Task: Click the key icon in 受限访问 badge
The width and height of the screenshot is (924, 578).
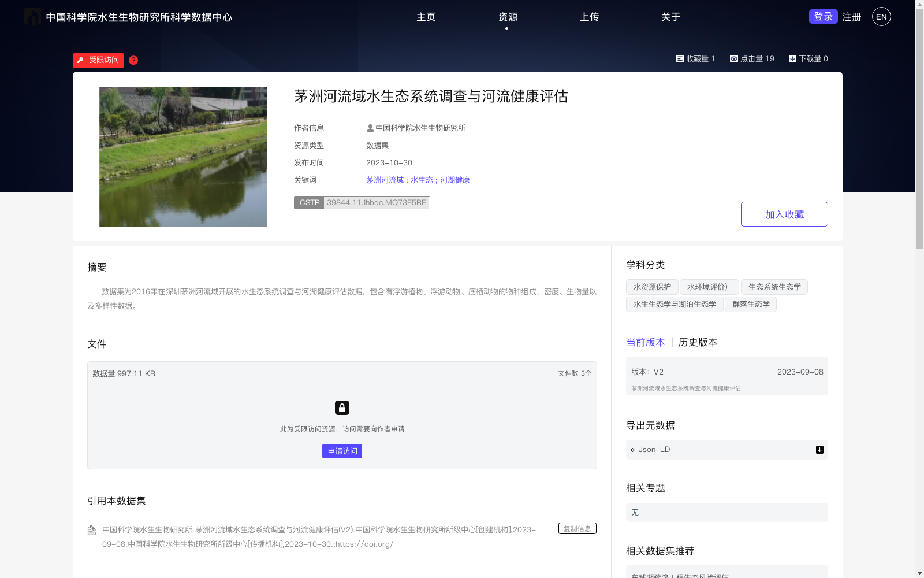Action: 81,60
